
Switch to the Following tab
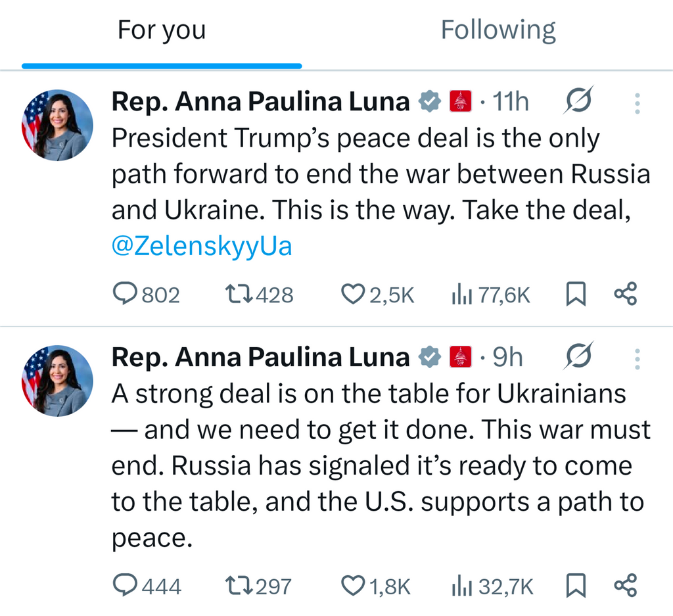tap(498, 31)
